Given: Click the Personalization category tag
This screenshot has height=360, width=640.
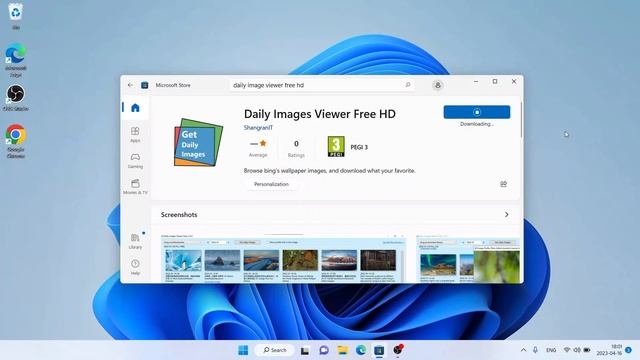Looking at the screenshot, I should click(271, 184).
